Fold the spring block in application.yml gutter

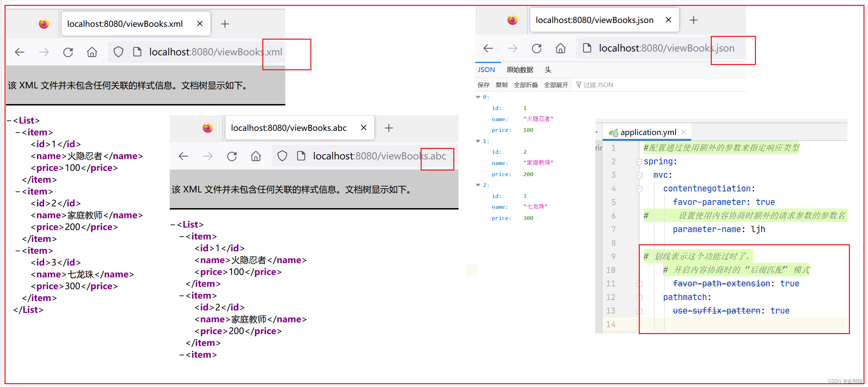tap(639, 162)
